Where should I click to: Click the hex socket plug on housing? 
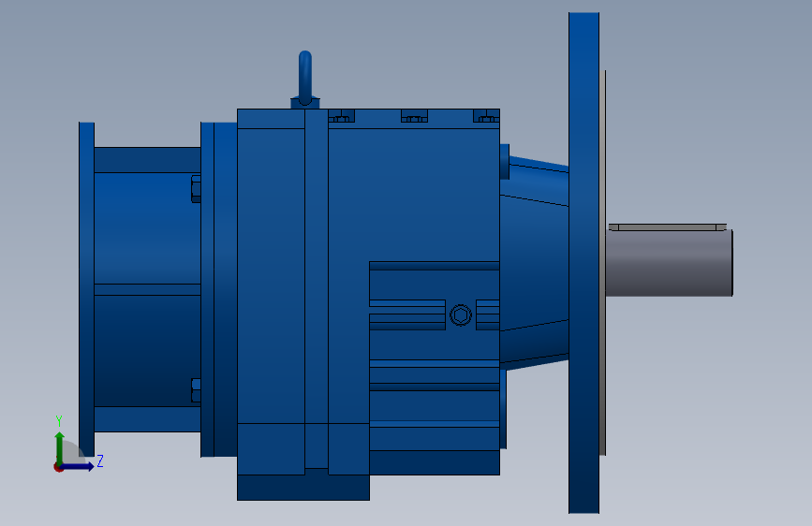pos(461,314)
